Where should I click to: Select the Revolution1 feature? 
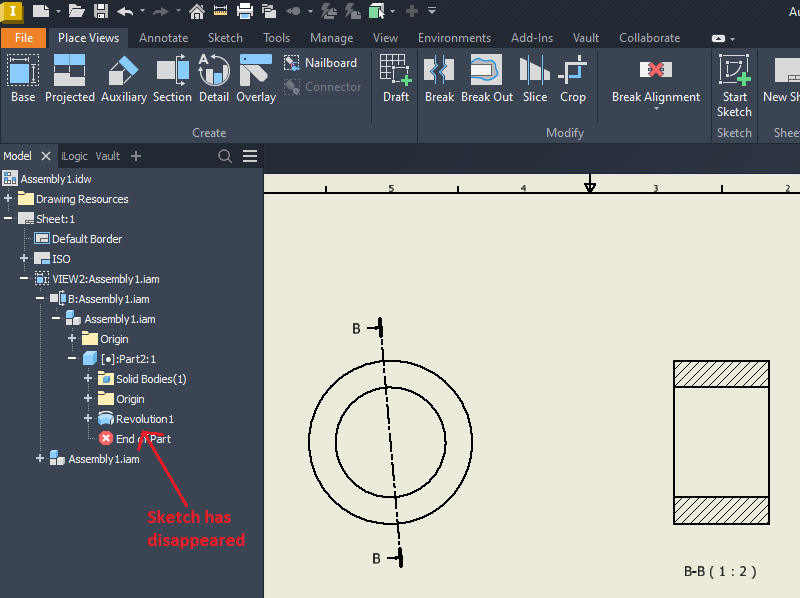[x=144, y=419]
